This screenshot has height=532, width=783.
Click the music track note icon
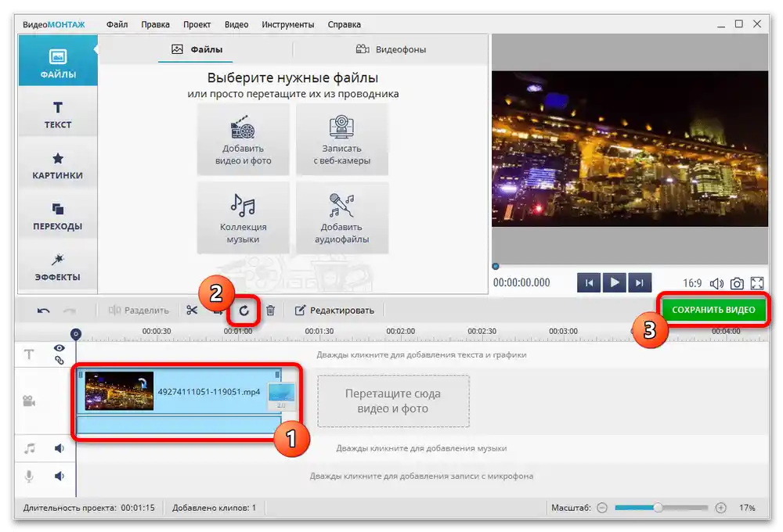(30, 448)
